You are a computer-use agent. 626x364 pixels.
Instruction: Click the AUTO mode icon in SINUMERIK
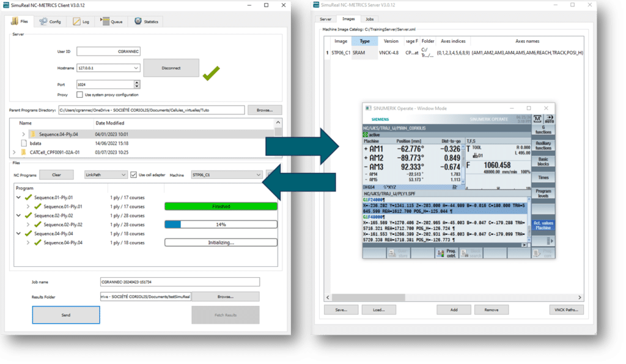[549, 119]
